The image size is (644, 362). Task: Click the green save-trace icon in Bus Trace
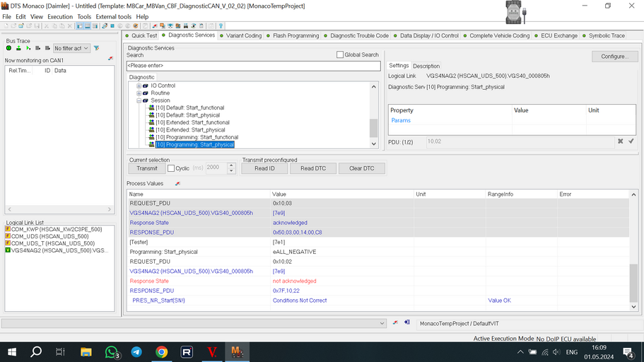pyautogui.click(x=18, y=48)
